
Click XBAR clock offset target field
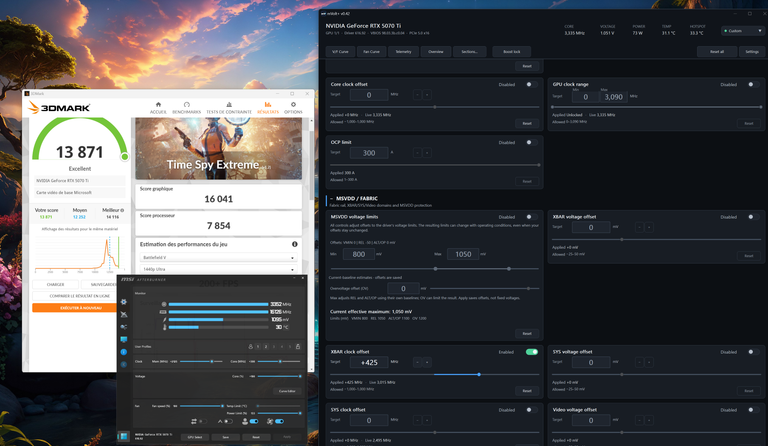coord(369,363)
